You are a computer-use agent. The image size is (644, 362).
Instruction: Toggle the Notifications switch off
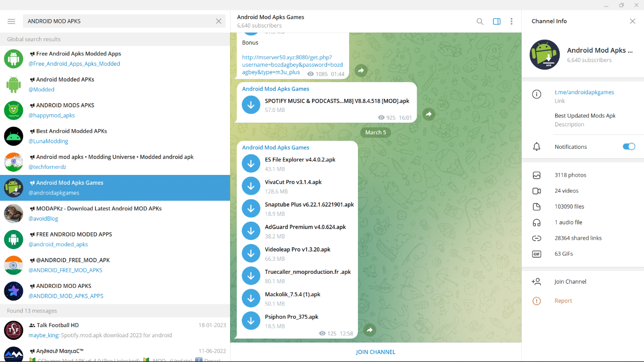(x=629, y=146)
